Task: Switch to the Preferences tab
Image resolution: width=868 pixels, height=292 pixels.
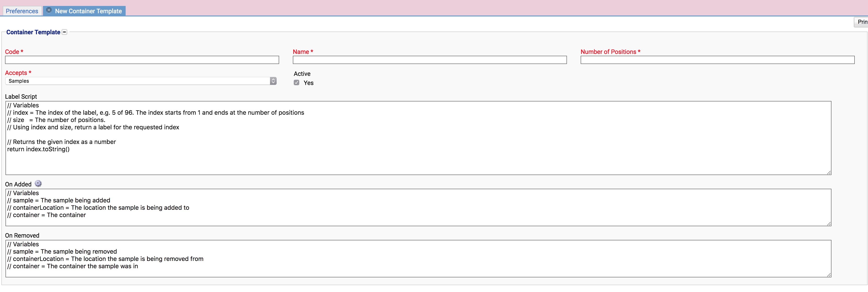Action: pyautogui.click(x=22, y=11)
